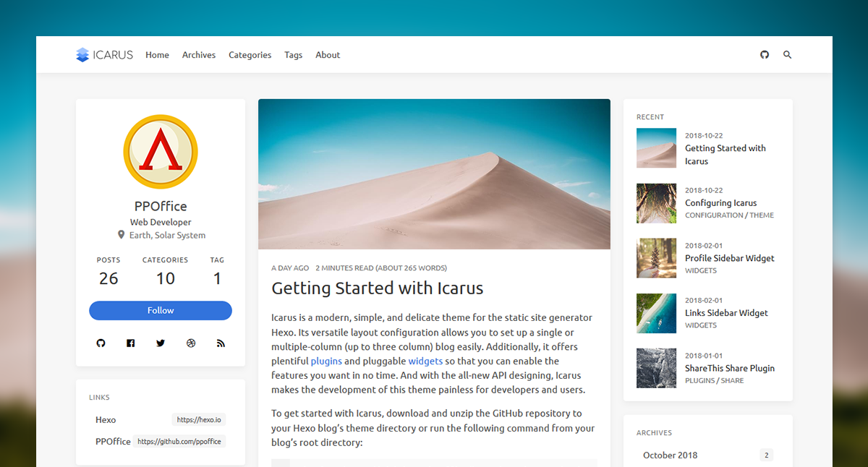The image size is (868, 467).
Task: Open the profile's Twitter social icon
Action: pos(161,343)
